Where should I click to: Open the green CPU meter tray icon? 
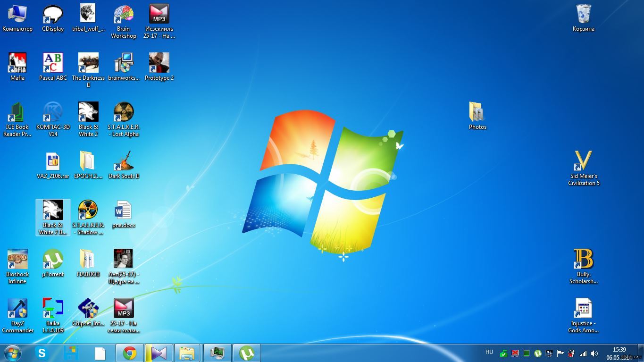527,353
